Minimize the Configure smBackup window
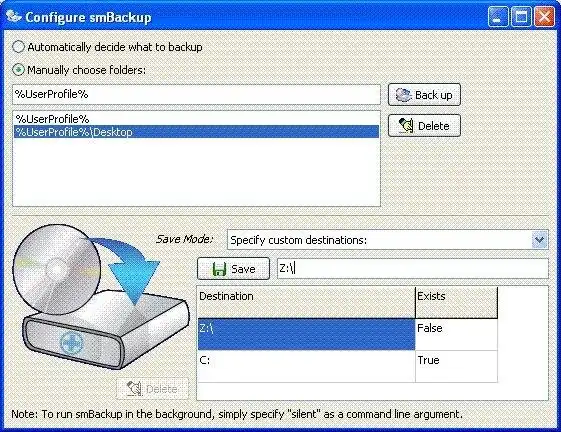 point(498,16)
